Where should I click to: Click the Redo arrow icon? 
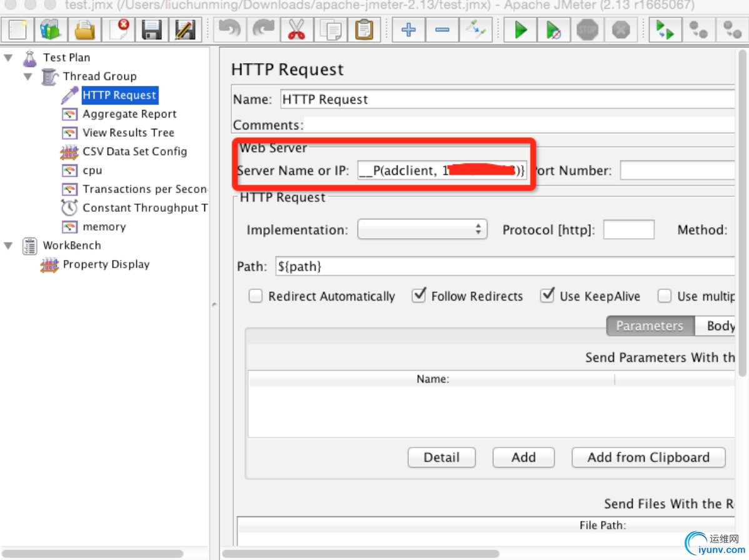263,30
